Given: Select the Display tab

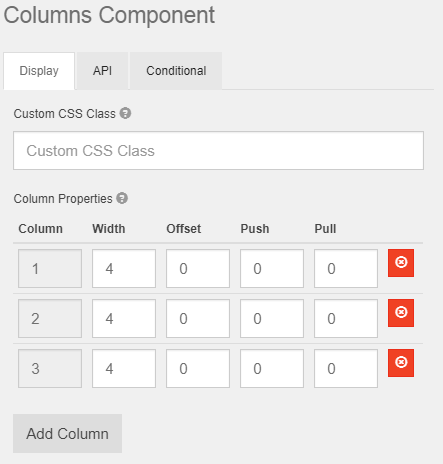Looking at the screenshot, I should (x=39, y=71).
